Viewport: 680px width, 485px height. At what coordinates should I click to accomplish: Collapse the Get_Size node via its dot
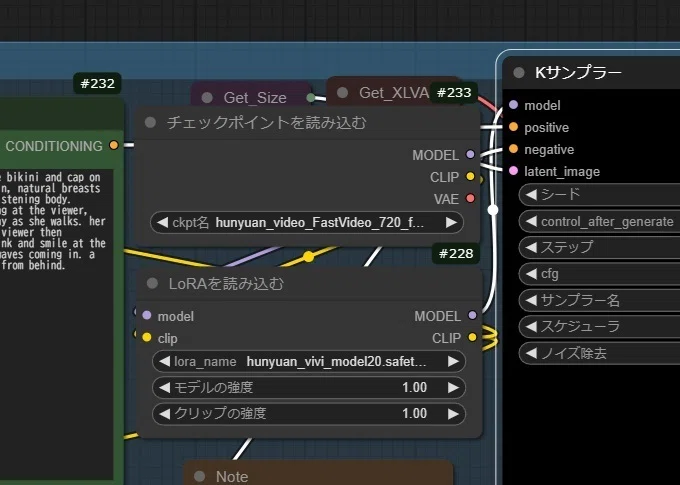[207, 98]
